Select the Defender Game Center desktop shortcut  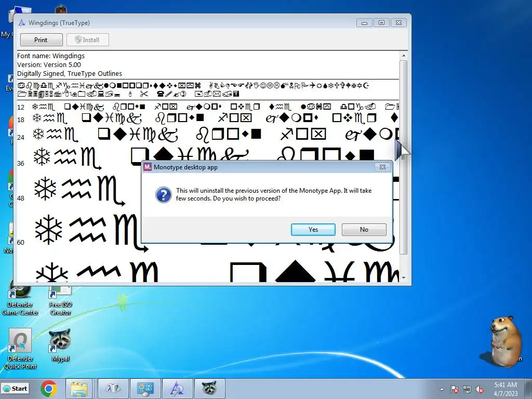[x=20, y=300]
